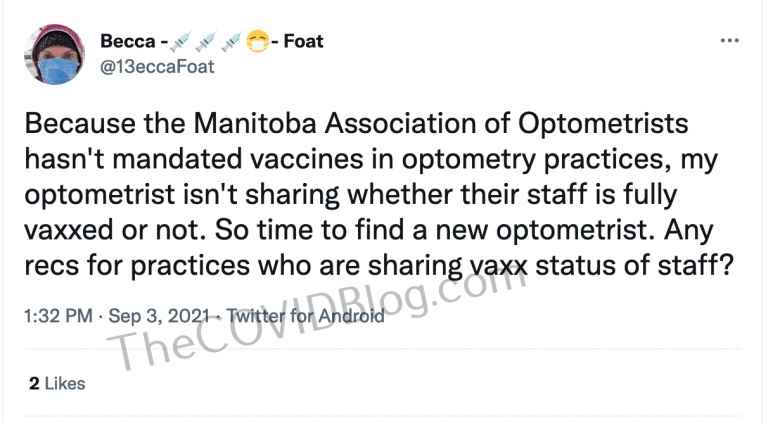Click the third syringe emoji in name
Viewport: 768px width, 423px height.
(x=231, y=42)
